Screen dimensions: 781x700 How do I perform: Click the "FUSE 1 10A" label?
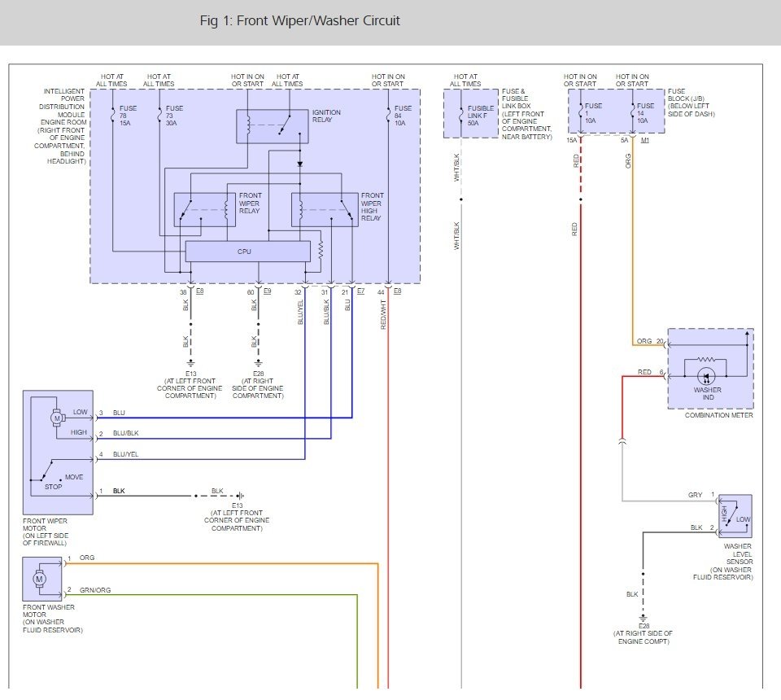click(593, 113)
